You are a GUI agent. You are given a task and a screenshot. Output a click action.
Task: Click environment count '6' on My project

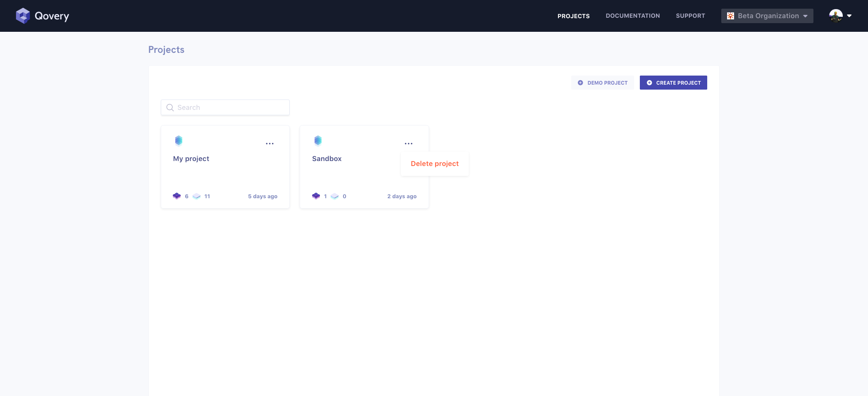pos(186,196)
